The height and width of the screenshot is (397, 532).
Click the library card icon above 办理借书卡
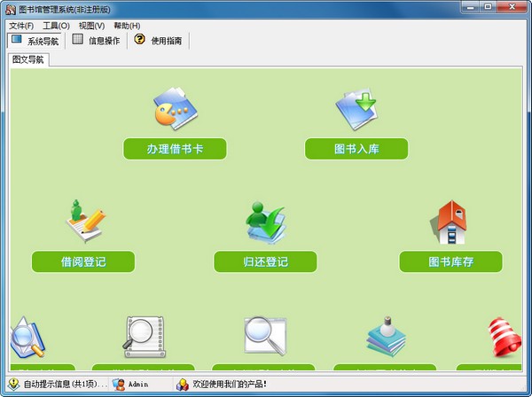point(175,110)
